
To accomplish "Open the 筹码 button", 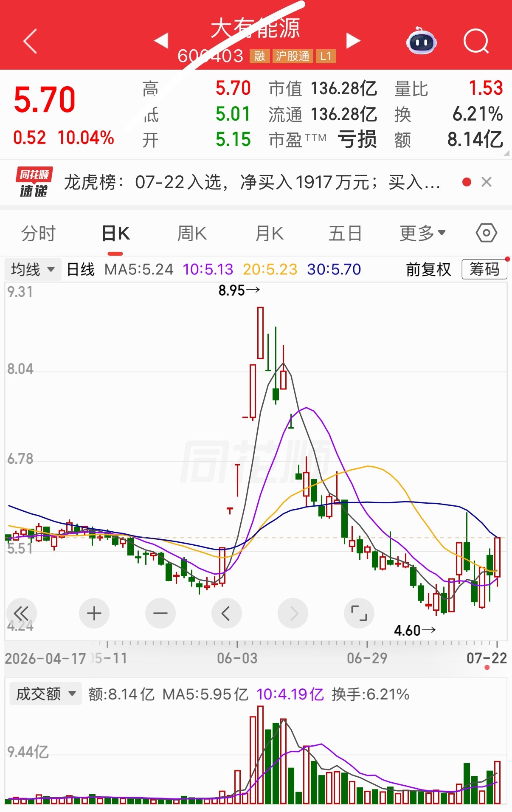I will pos(484,269).
